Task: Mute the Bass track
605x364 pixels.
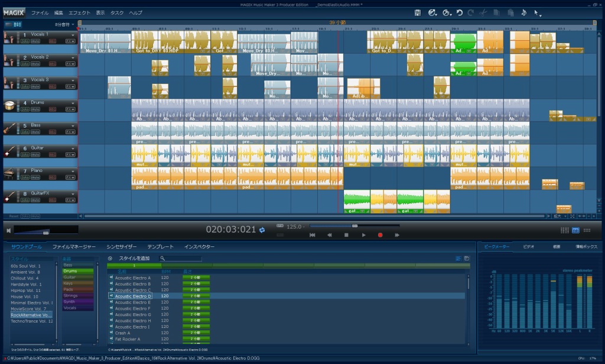Action: tap(35, 132)
